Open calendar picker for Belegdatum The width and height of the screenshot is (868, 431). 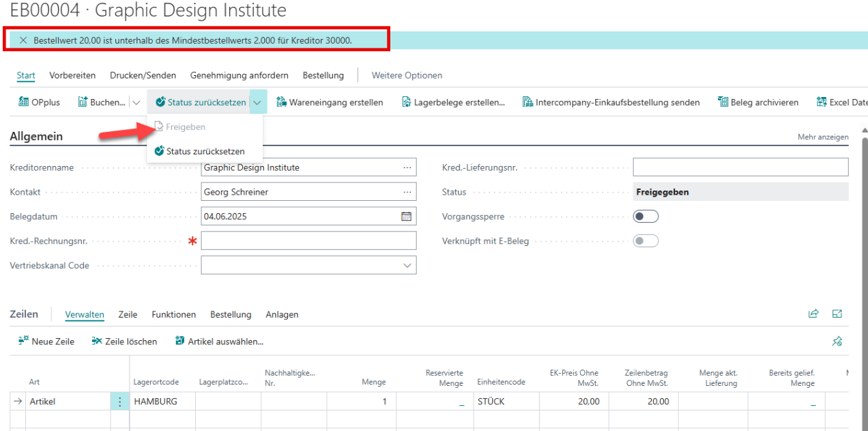point(406,217)
